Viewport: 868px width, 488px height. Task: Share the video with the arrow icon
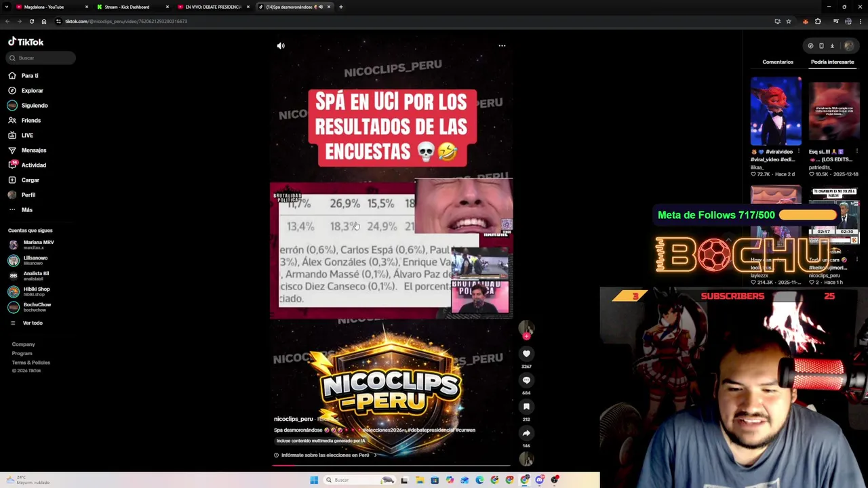(x=526, y=433)
